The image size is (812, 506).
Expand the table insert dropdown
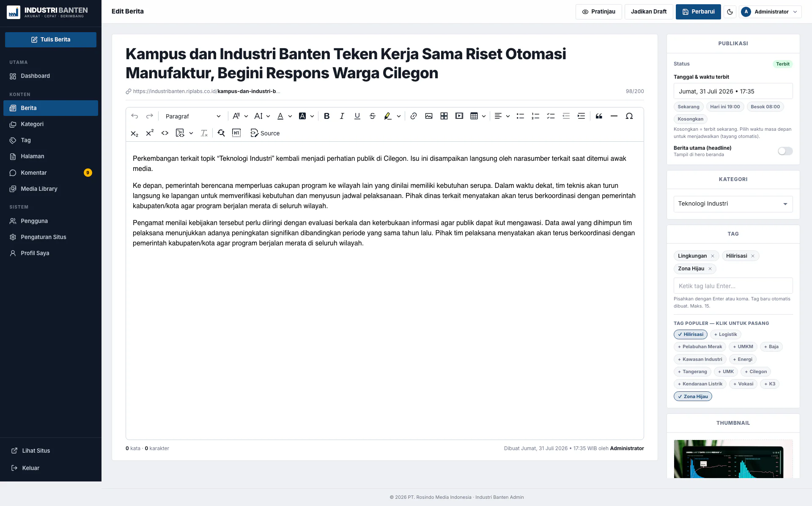(x=484, y=116)
